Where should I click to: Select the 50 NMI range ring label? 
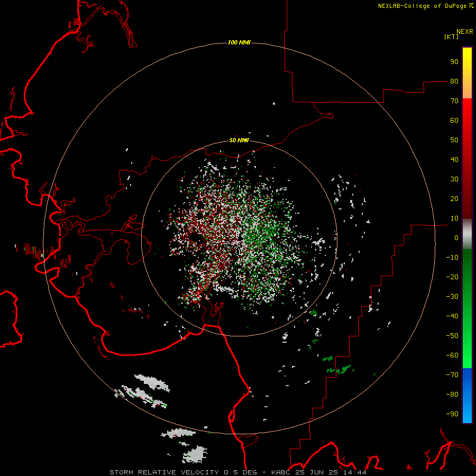pos(239,140)
